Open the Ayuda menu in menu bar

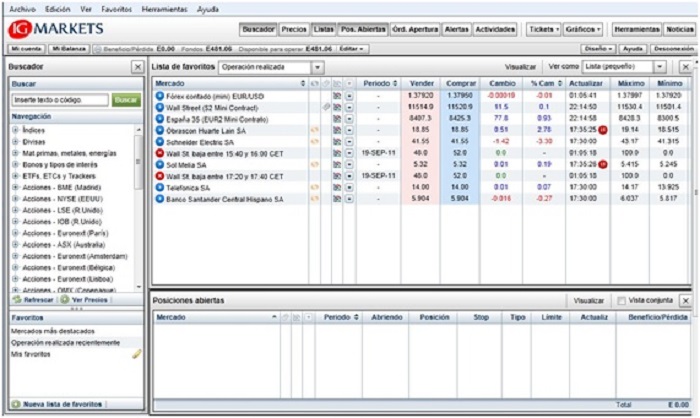point(208,9)
